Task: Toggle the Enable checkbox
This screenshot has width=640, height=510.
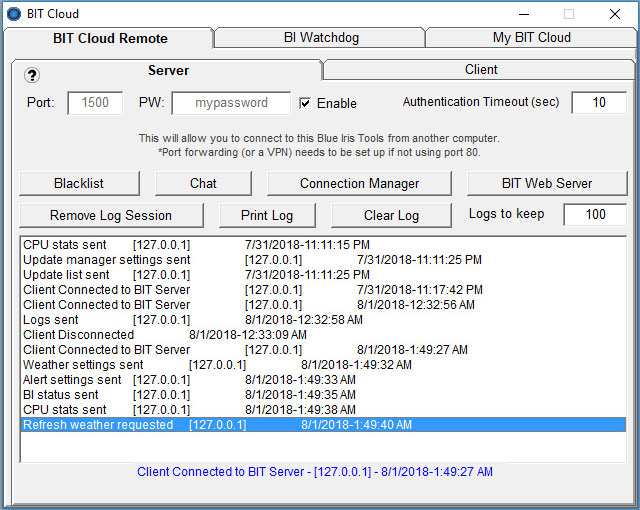Action: pyautogui.click(x=306, y=103)
